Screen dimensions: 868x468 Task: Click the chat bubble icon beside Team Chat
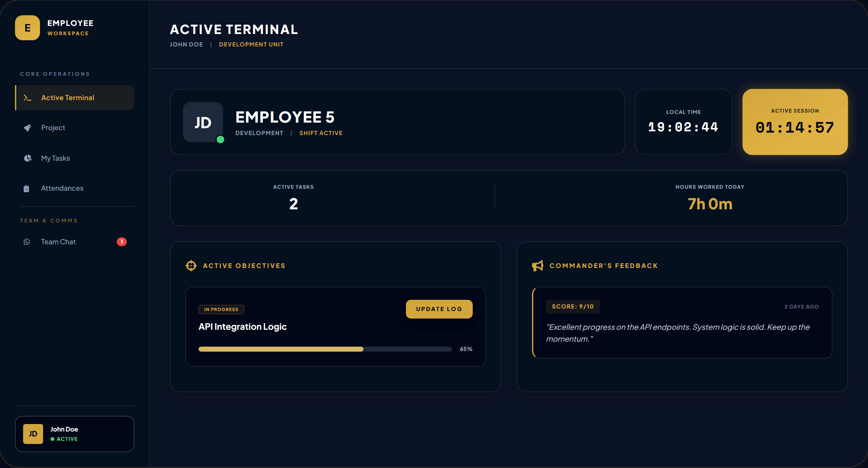pos(27,242)
